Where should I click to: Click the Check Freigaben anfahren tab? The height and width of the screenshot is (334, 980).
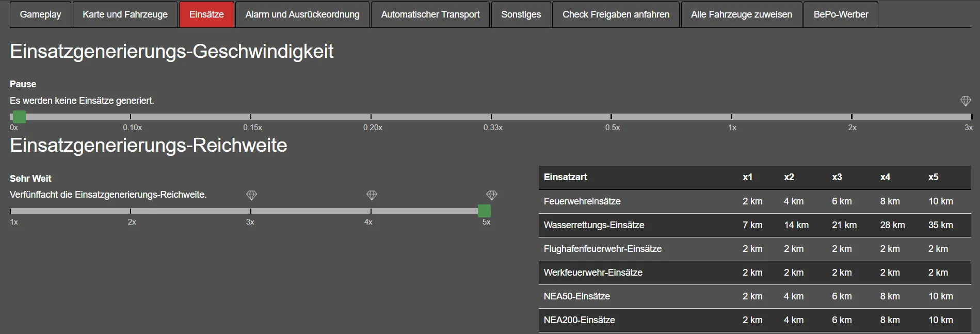coord(616,14)
